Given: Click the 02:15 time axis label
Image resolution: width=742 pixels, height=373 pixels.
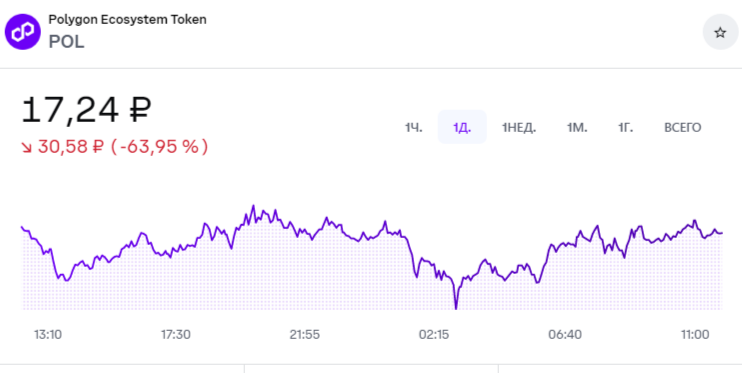Looking at the screenshot, I should click(x=434, y=335).
